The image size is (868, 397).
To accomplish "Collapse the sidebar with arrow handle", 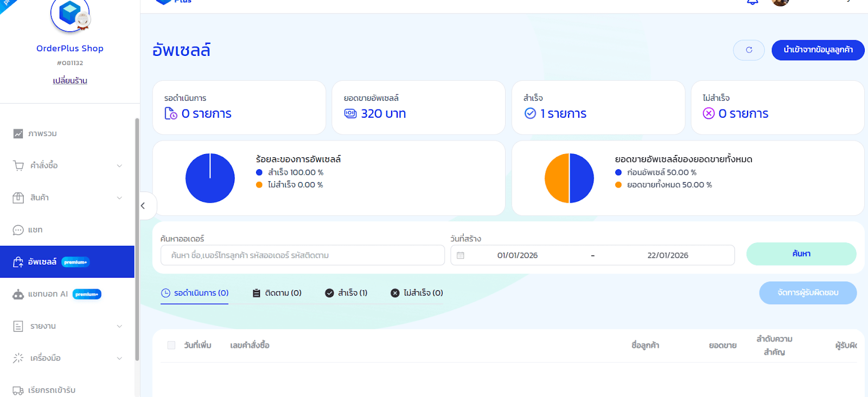I will [143, 206].
